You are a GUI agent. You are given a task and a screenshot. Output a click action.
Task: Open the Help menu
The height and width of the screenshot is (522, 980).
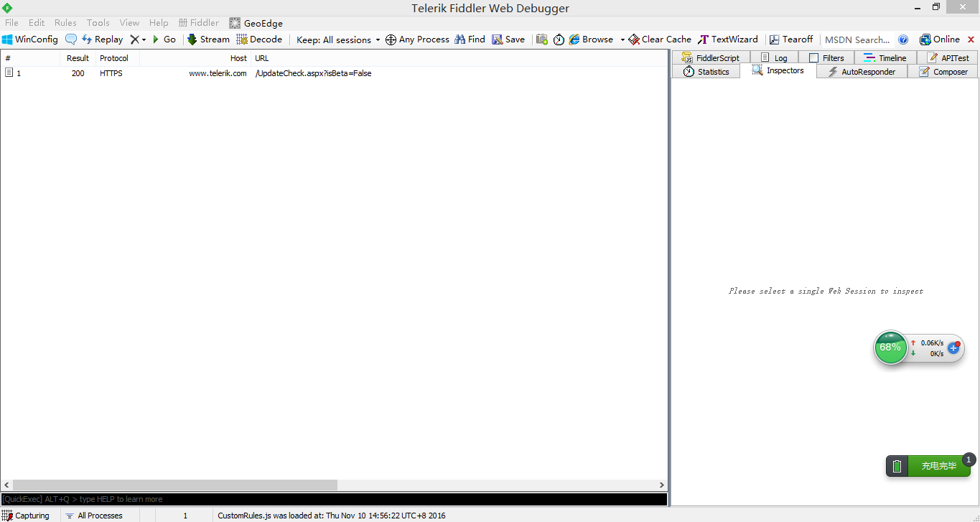(159, 22)
